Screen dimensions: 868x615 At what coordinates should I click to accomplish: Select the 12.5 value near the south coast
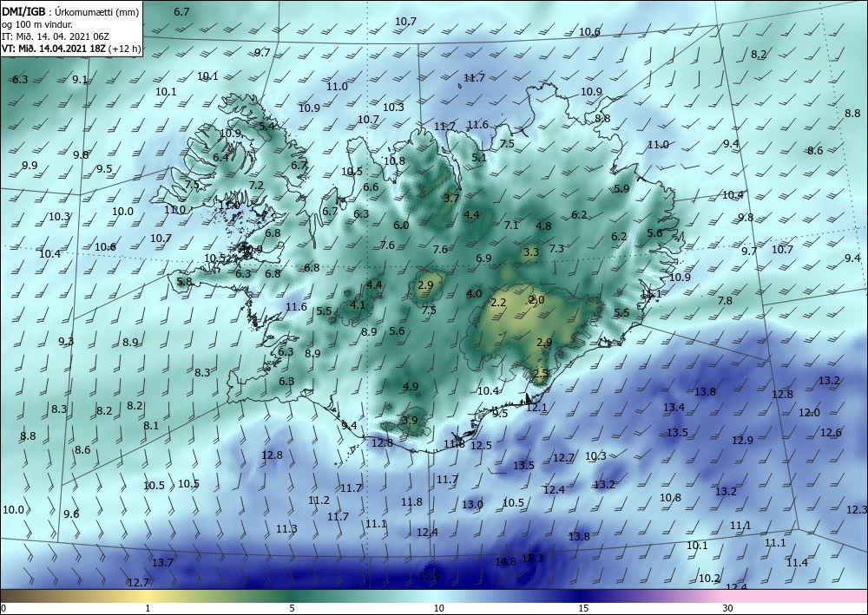[x=481, y=445]
